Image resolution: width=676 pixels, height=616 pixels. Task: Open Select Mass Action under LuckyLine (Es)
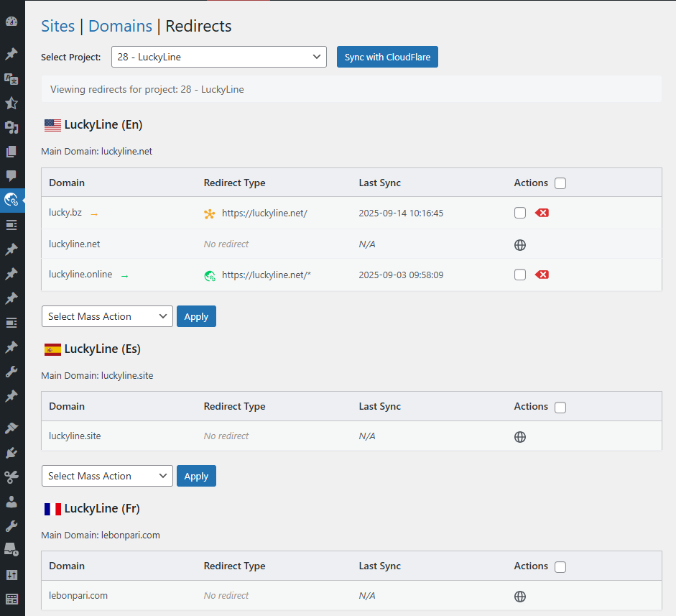[x=107, y=476]
